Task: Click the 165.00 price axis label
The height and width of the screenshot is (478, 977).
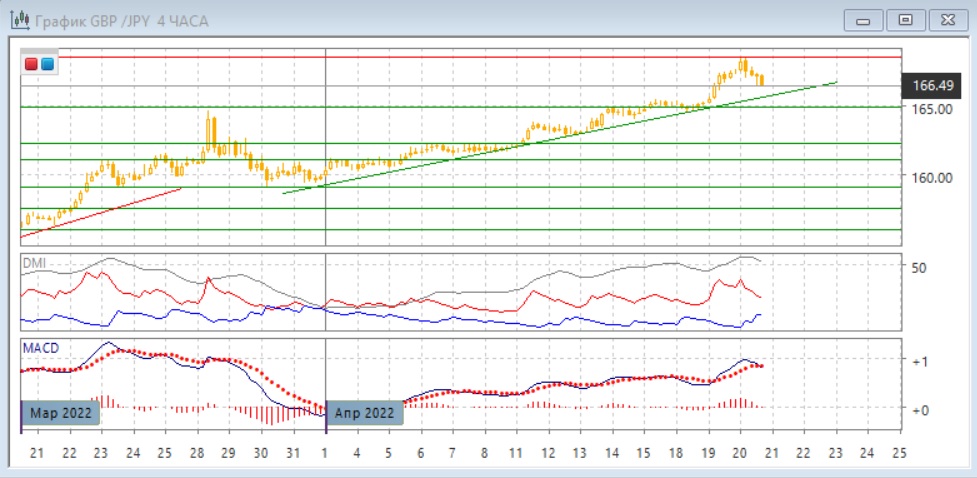Action: (933, 108)
